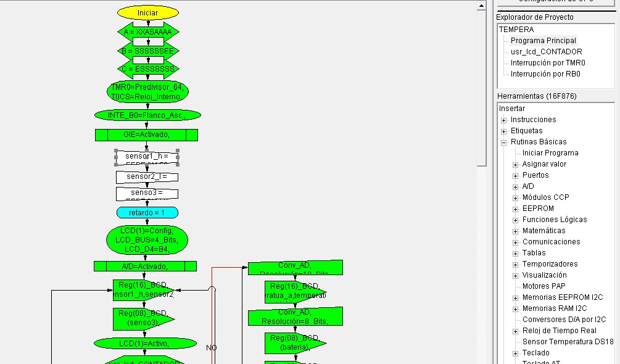Select the senso3 block
Screen dimensions: 620x364
pyautogui.click(x=147, y=193)
